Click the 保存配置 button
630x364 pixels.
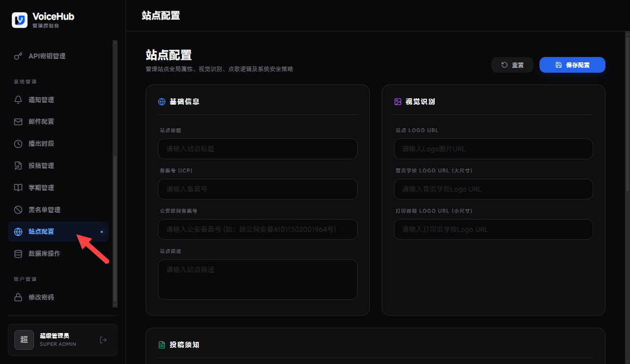[572, 65]
